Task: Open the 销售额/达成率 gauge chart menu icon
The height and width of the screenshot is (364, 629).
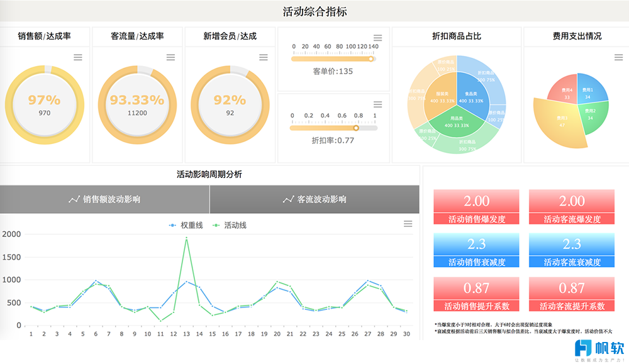Action: 78,57
